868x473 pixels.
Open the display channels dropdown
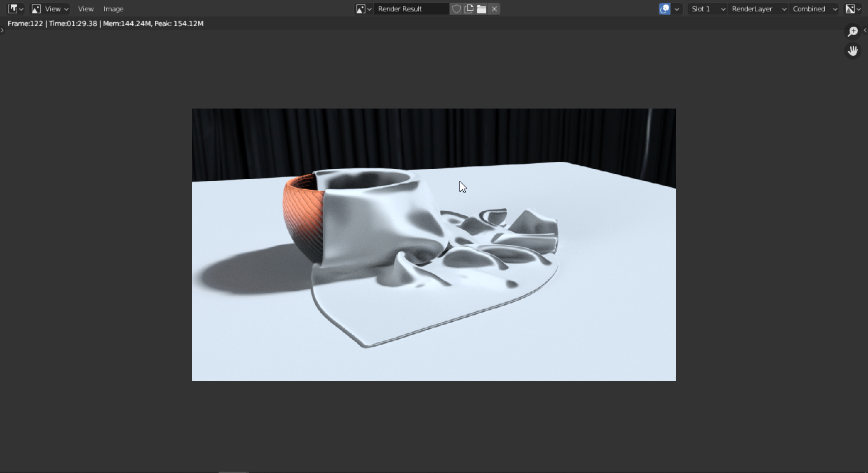tap(853, 9)
